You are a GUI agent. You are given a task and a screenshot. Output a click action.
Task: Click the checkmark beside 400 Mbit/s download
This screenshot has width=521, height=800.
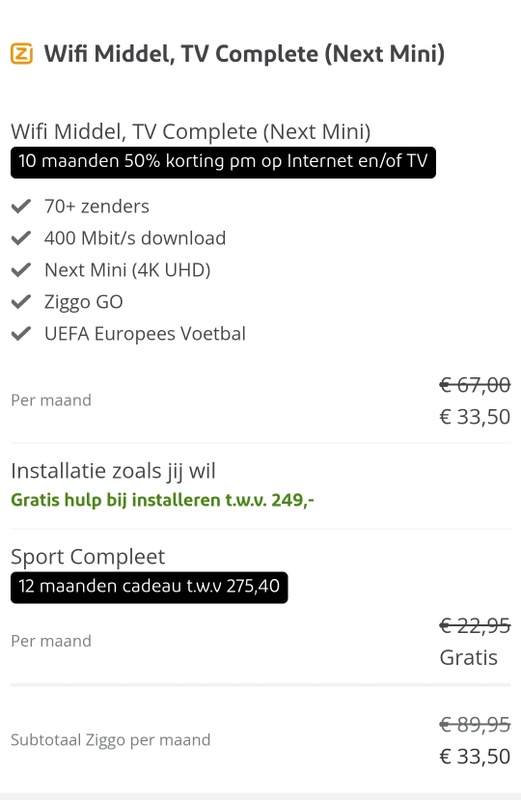pos(21,238)
